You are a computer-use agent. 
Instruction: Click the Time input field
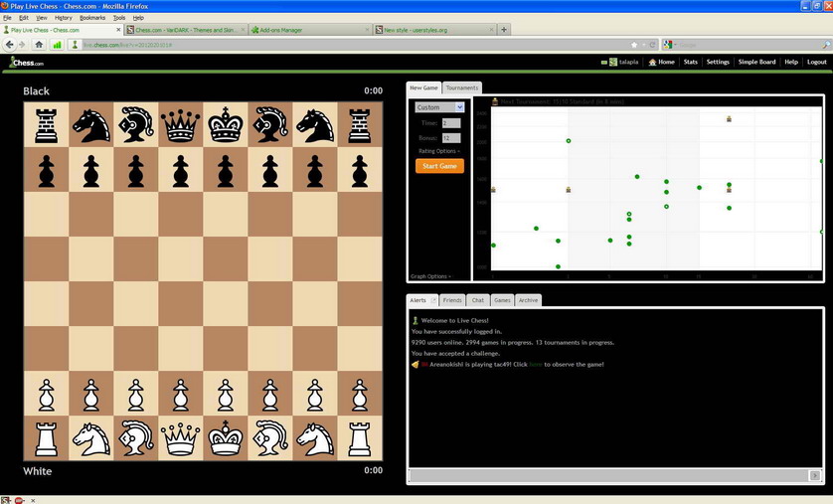(x=451, y=123)
